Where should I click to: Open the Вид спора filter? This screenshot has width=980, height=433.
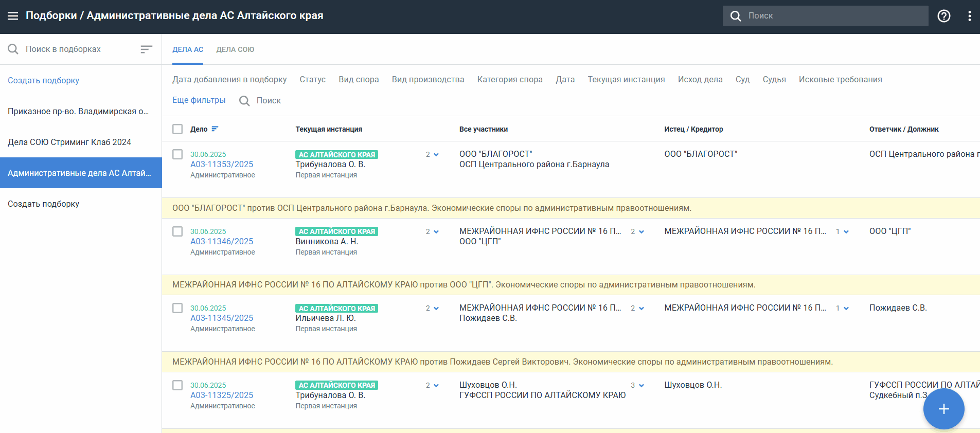point(359,79)
